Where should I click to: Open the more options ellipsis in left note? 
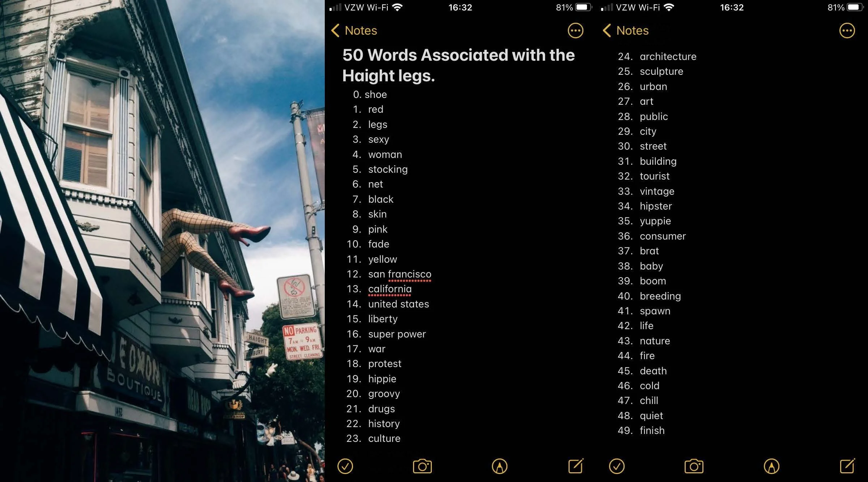(x=575, y=31)
